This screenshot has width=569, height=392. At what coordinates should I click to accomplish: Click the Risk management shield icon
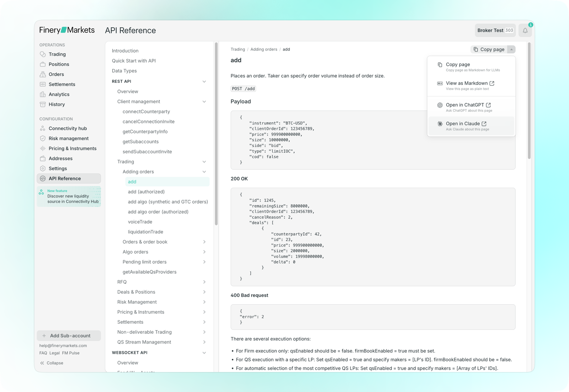pyautogui.click(x=43, y=138)
